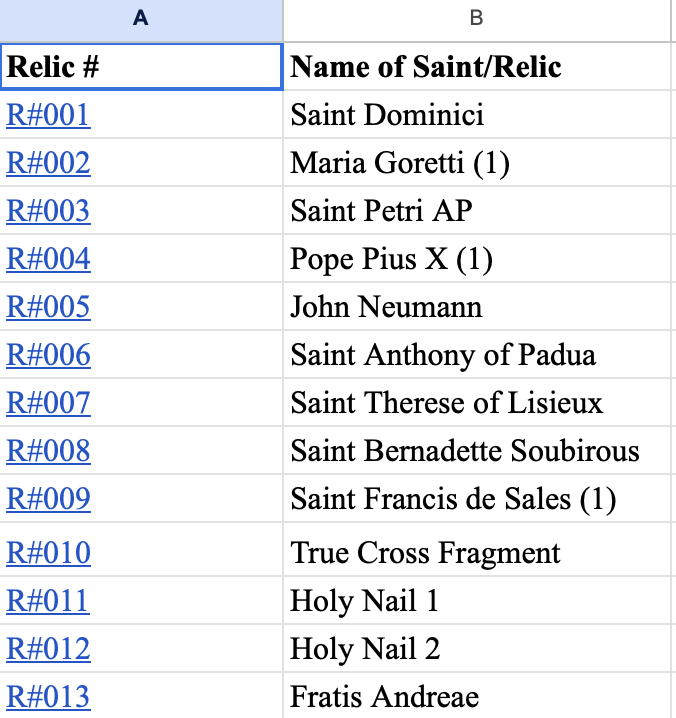Select column B header
Image resolution: width=676 pixels, height=718 pixels.
click(477, 19)
